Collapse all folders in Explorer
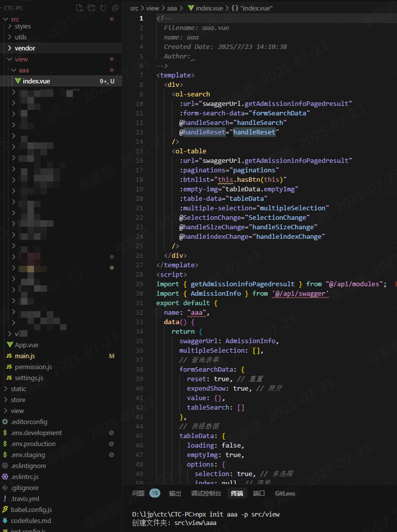397x532 pixels. click(x=115, y=8)
